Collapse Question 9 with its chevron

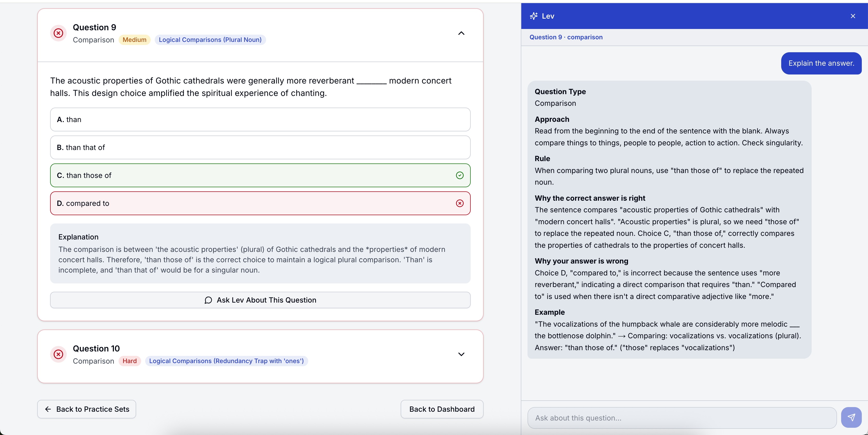pos(461,33)
